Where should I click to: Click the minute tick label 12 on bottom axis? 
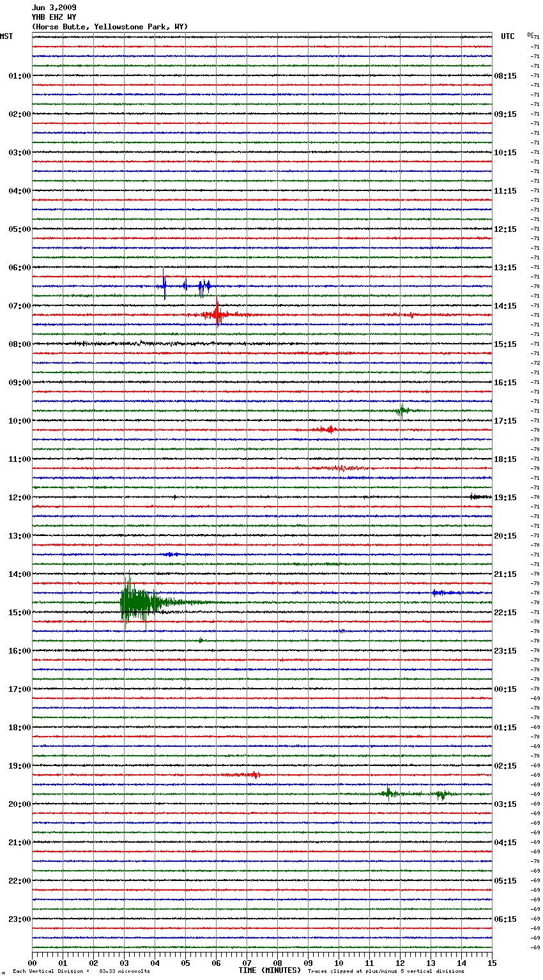click(x=400, y=963)
